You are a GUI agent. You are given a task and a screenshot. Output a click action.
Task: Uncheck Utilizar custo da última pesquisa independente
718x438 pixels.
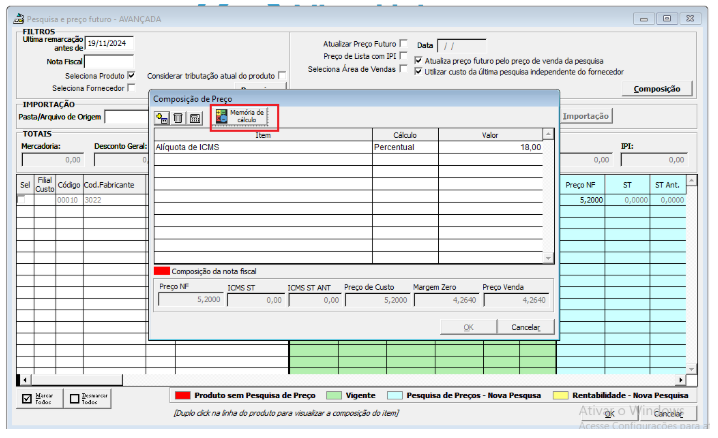coord(418,71)
